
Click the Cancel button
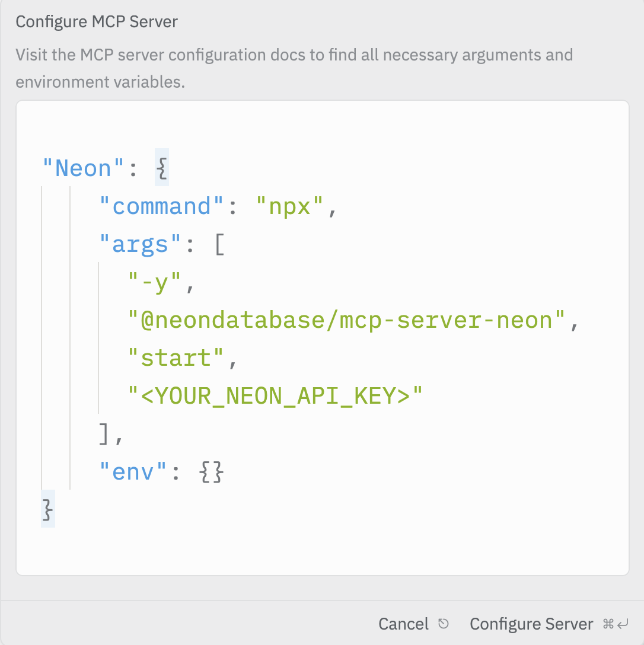pyautogui.click(x=404, y=623)
